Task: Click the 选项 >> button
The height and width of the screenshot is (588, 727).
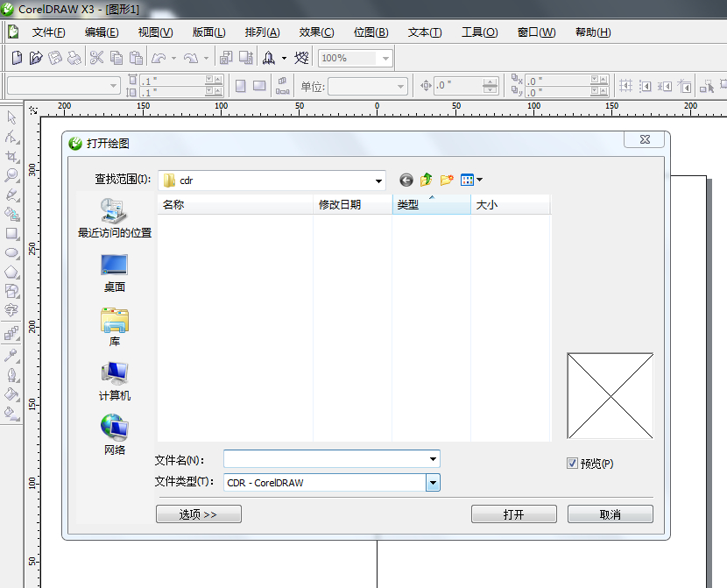Action: pos(199,514)
